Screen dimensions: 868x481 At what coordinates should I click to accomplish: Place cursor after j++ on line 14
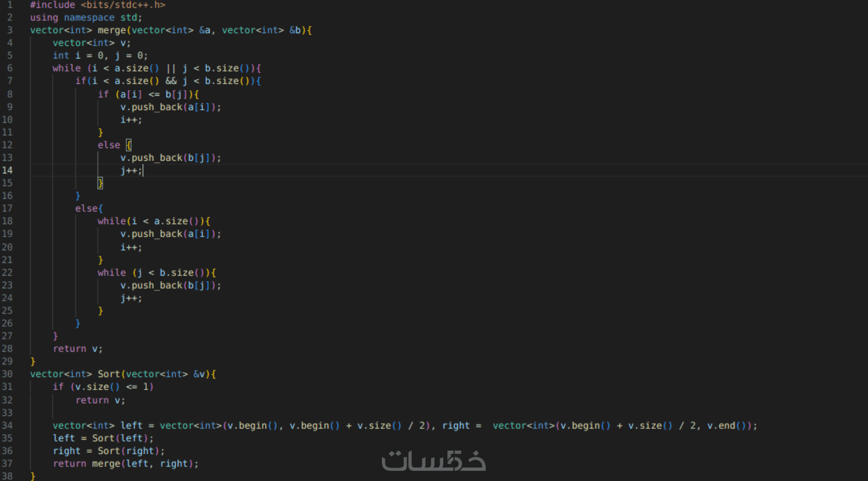pos(143,170)
